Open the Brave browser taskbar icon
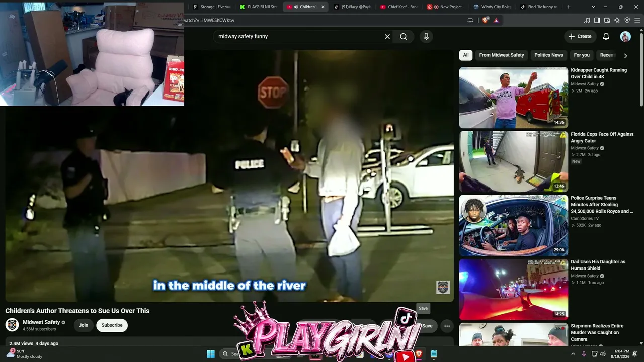 (x=419, y=354)
